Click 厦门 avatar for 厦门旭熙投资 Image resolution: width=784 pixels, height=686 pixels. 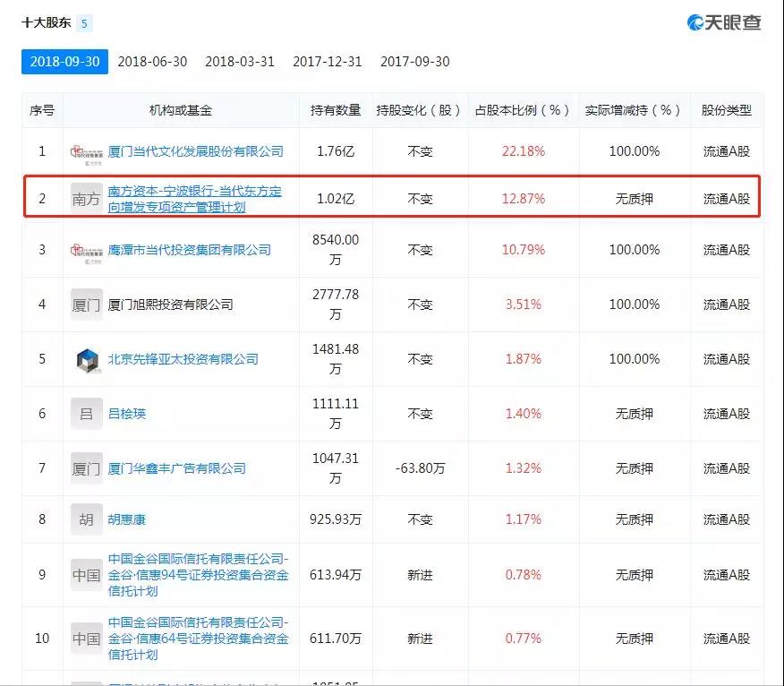[x=87, y=304]
